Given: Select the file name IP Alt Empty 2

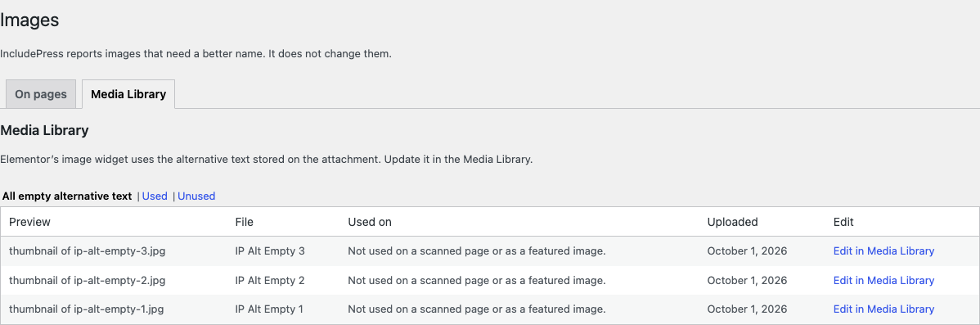Looking at the screenshot, I should coord(270,281).
